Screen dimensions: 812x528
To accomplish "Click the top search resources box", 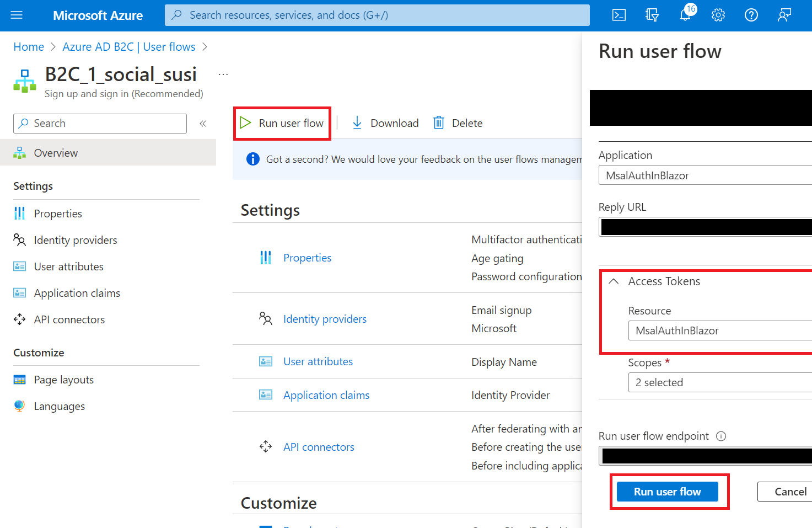I will pos(377,15).
